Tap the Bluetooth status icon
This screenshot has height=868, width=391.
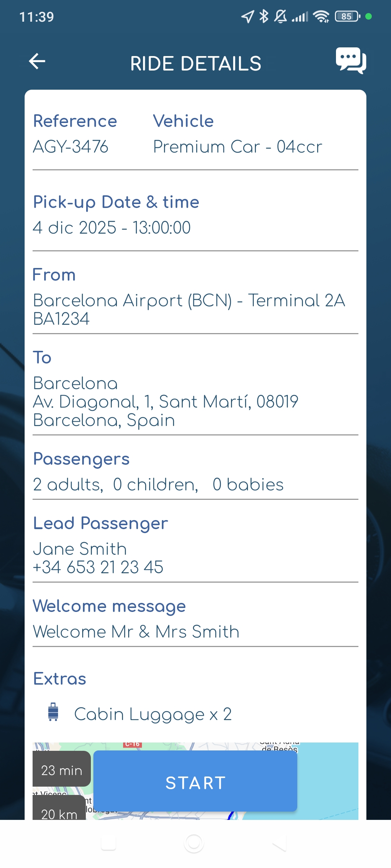click(264, 16)
